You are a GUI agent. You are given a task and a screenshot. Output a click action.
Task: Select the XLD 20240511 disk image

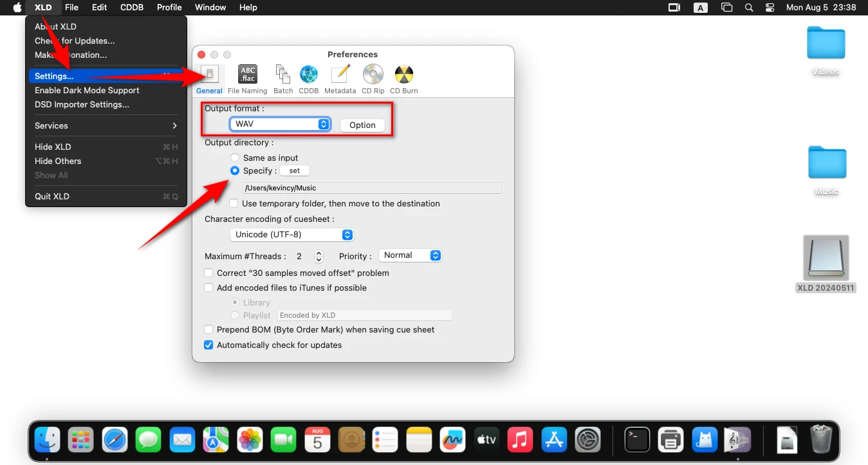[826, 264]
